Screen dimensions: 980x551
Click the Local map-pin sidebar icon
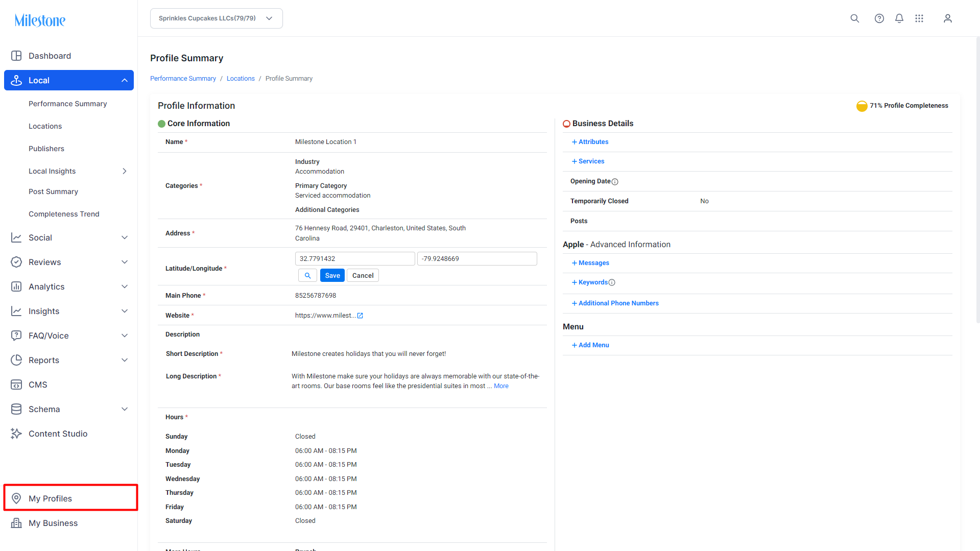coord(16,80)
